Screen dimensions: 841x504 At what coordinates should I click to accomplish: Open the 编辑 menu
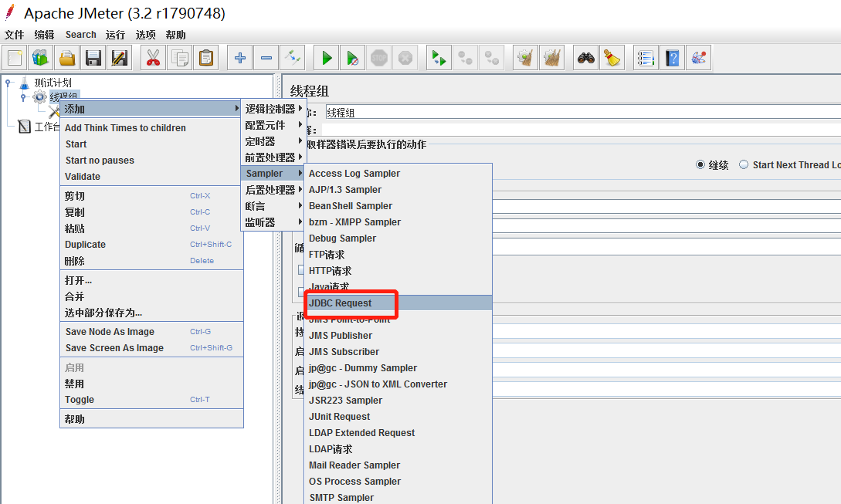point(44,35)
